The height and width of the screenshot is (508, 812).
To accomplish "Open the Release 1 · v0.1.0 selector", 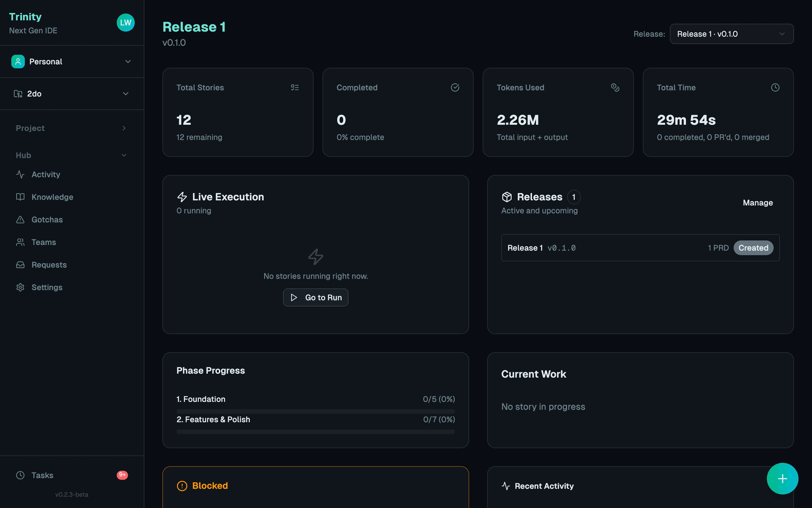I will click(731, 34).
